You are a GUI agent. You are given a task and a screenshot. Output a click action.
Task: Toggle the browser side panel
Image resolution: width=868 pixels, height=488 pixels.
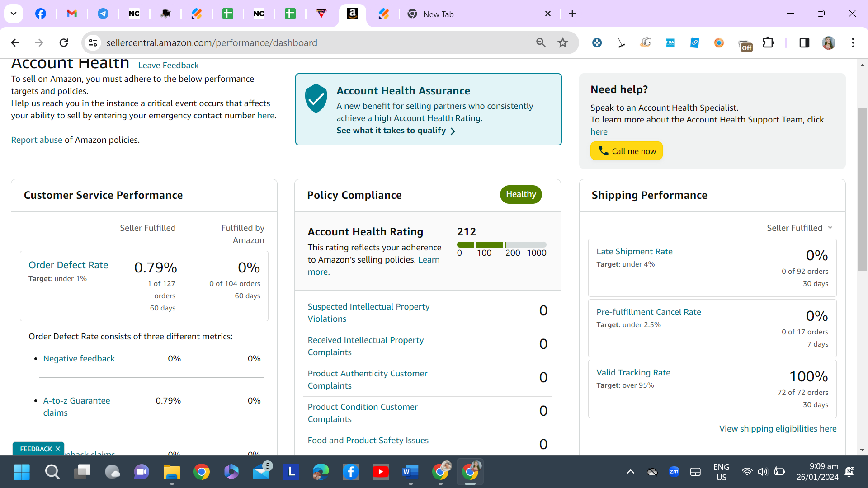tap(804, 43)
